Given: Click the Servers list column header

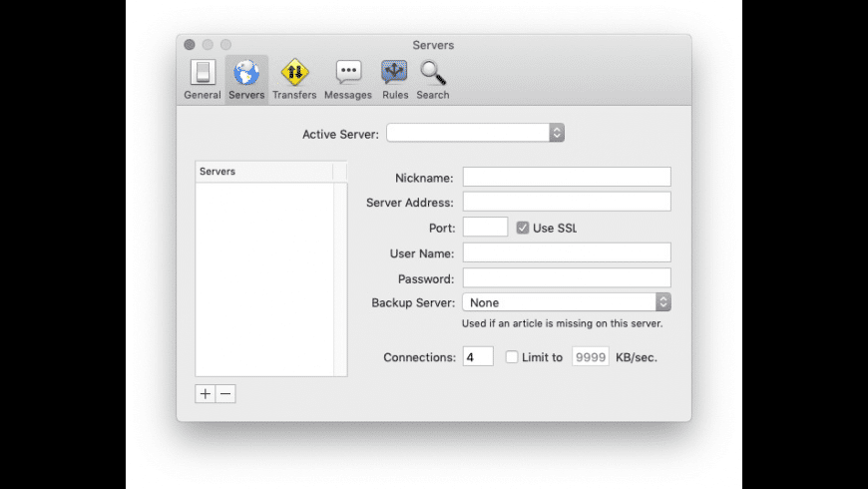Looking at the screenshot, I should 264,172.
